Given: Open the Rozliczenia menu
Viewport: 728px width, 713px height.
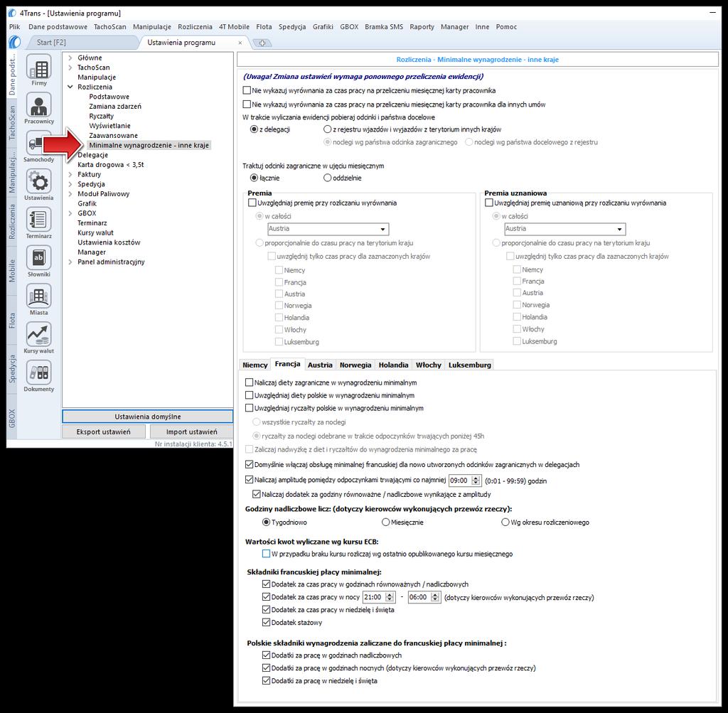Looking at the screenshot, I should 195,27.
